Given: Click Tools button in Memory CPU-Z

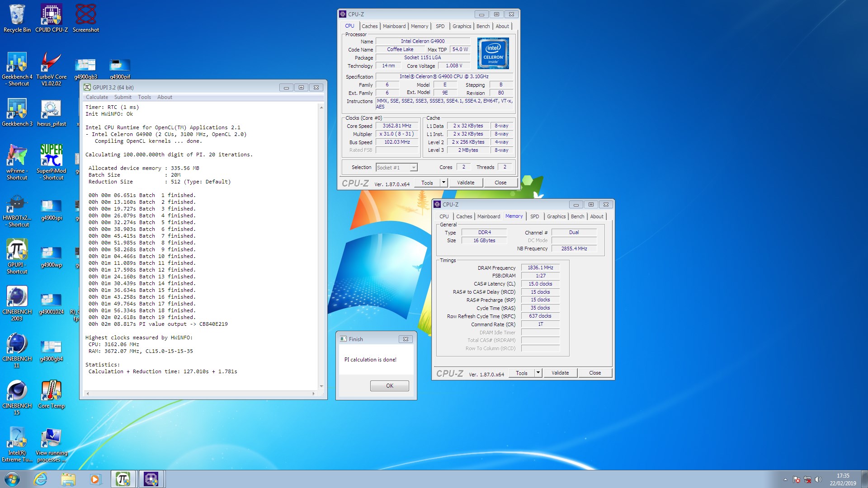Looking at the screenshot, I should click(x=522, y=373).
